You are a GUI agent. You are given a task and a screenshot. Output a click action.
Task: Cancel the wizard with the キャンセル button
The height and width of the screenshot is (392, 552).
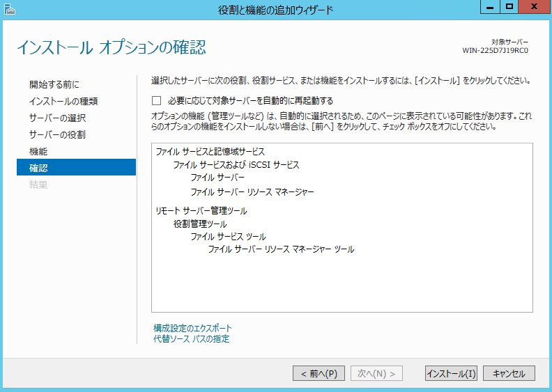509,374
